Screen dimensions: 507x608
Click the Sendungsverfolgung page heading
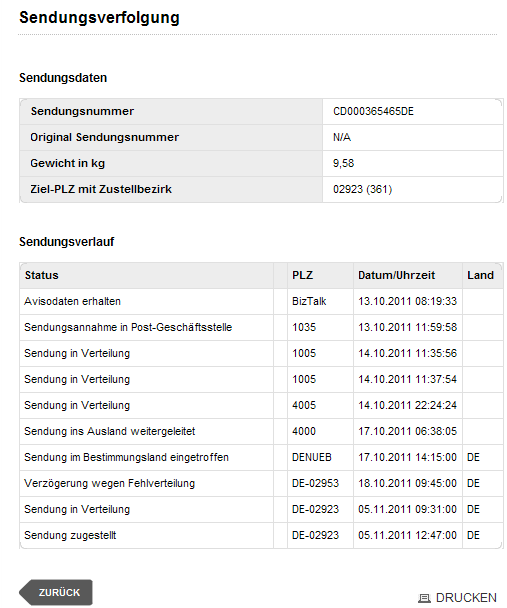[x=99, y=17]
